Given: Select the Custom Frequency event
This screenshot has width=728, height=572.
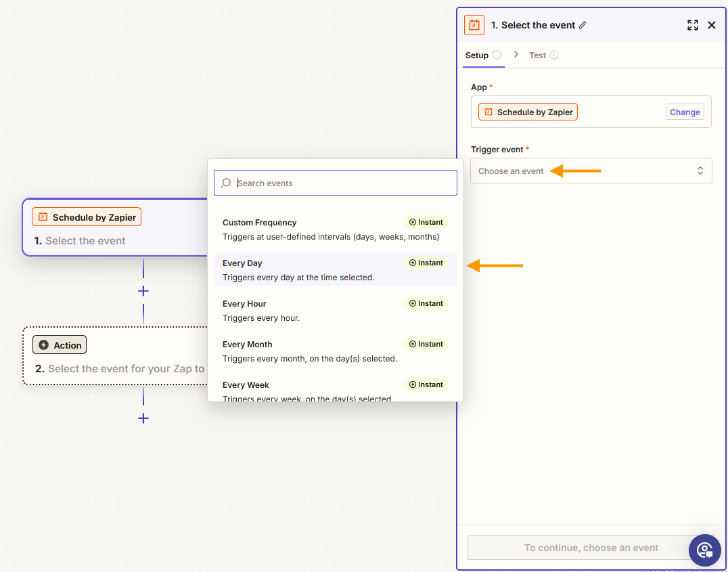Looking at the screenshot, I should [x=336, y=229].
